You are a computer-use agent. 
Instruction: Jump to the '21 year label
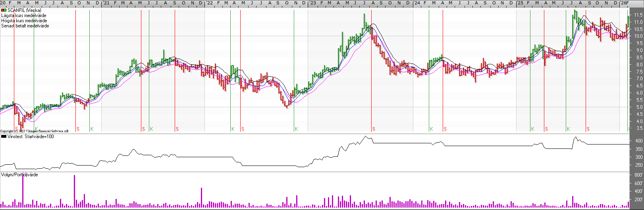coord(106,3)
